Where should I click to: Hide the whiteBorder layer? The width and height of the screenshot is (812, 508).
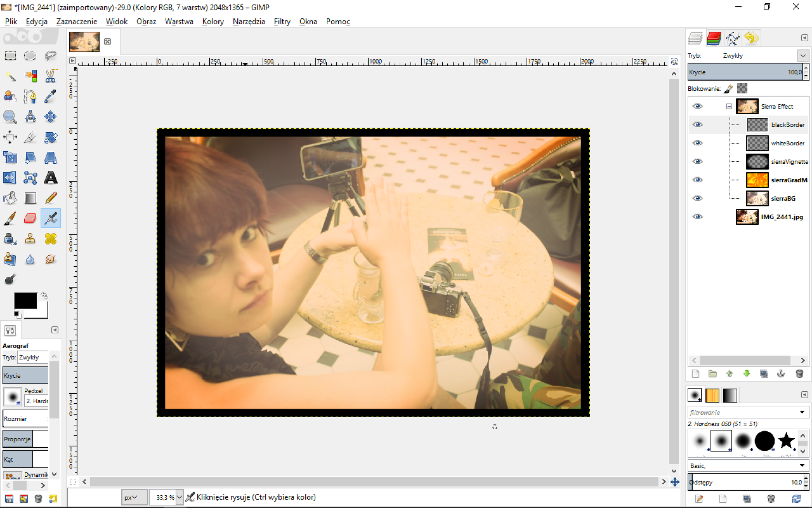pyautogui.click(x=697, y=143)
